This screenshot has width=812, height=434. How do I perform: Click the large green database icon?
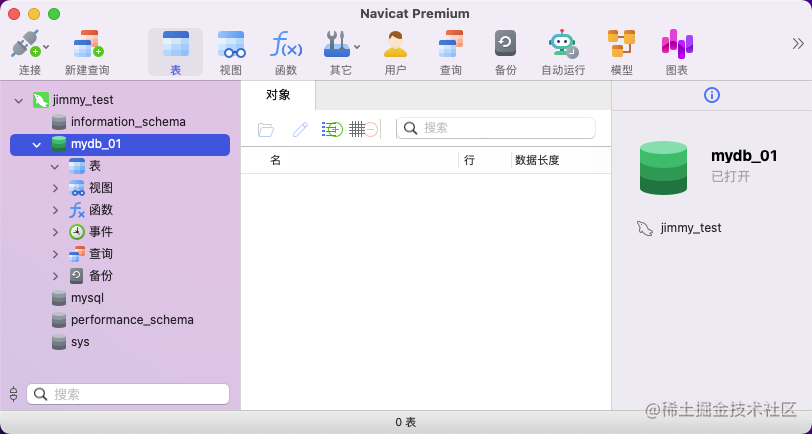click(x=663, y=168)
